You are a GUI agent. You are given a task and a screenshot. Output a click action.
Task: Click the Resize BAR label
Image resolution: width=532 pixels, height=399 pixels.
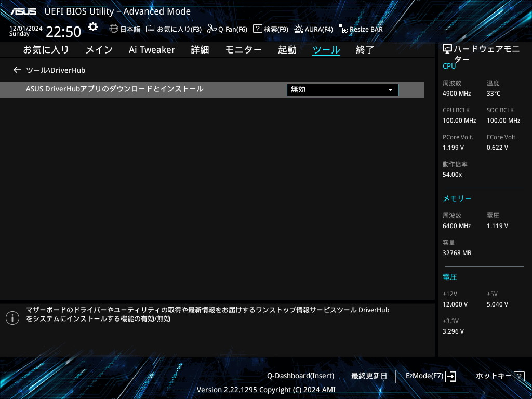(x=366, y=29)
